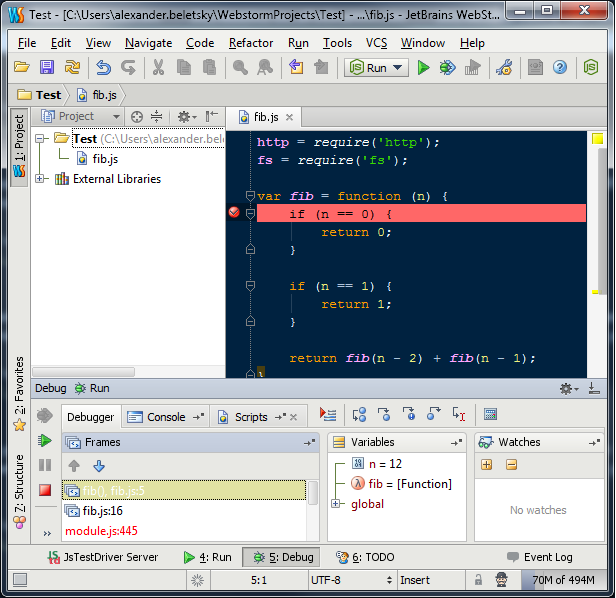This screenshot has height=598, width=616.
Task: Stop the debug session with red square
Action: [x=45, y=490]
